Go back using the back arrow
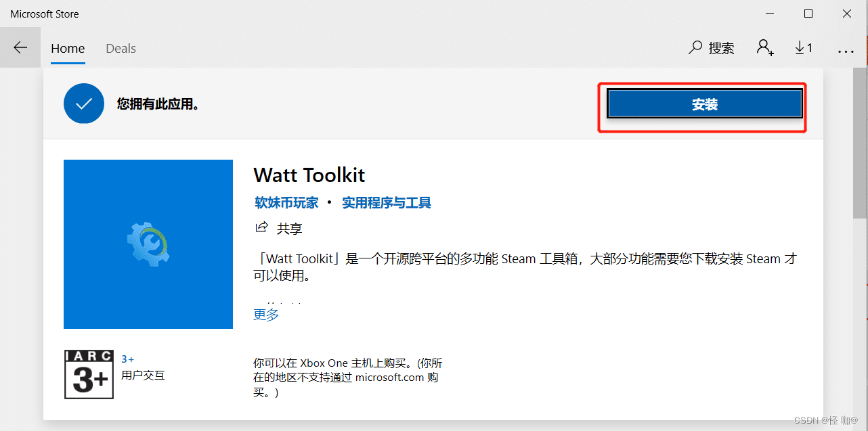 20,47
